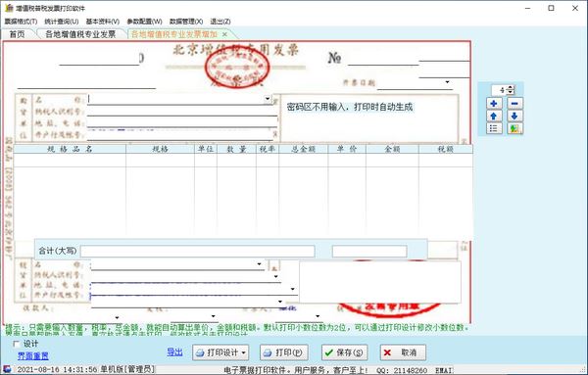Viewport: 588px width, 375px height.
Task: Open the 票据格式(T) menu
Action: (21, 22)
